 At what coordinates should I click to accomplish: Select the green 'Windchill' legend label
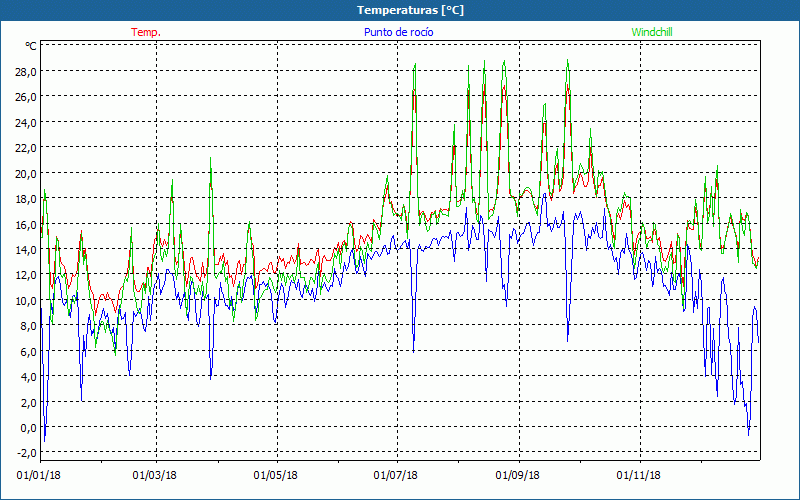[652, 32]
